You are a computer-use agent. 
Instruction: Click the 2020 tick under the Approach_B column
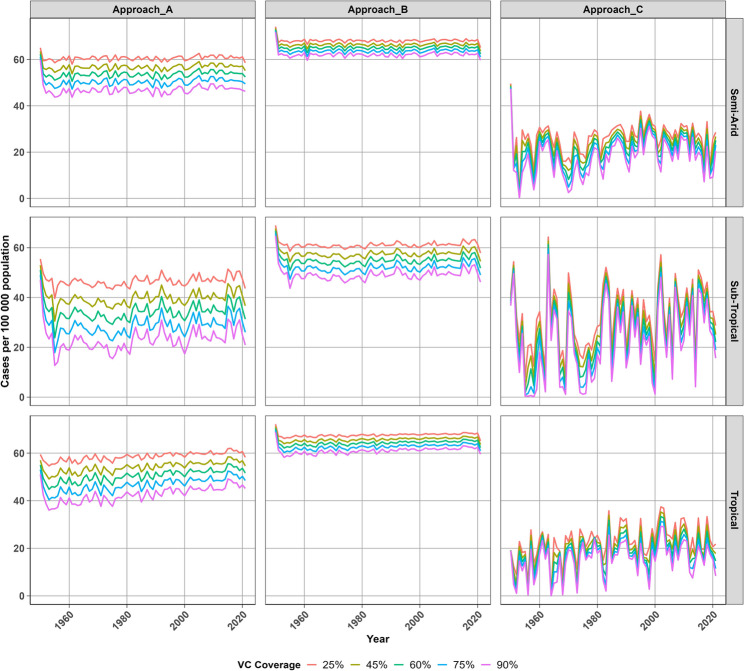[x=473, y=620]
